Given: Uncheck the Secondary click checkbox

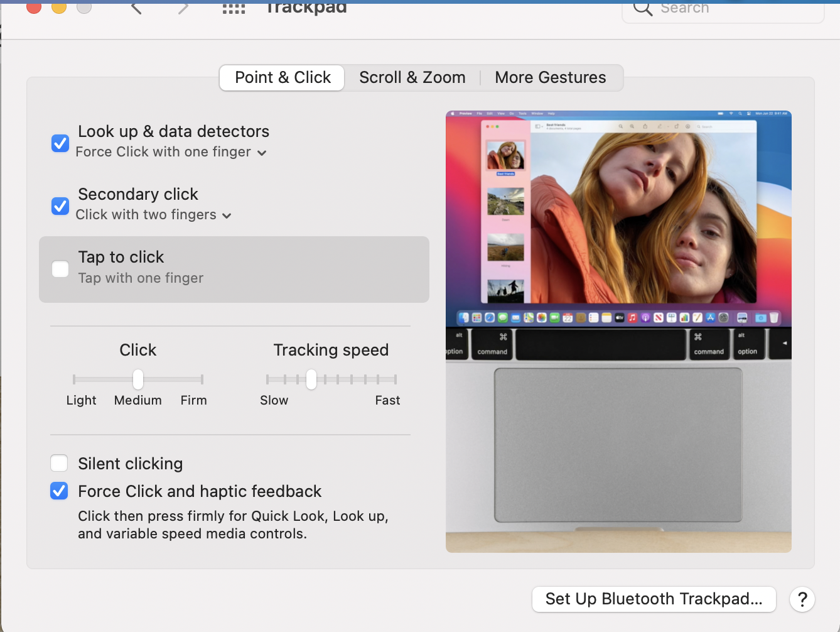Looking at the screenshot, I should click(60, 206).
